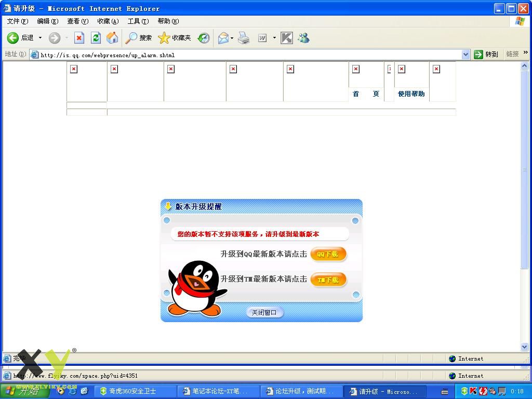Click the 转到 Go button
Screen dimensions: 532x399
click(486, 54)
